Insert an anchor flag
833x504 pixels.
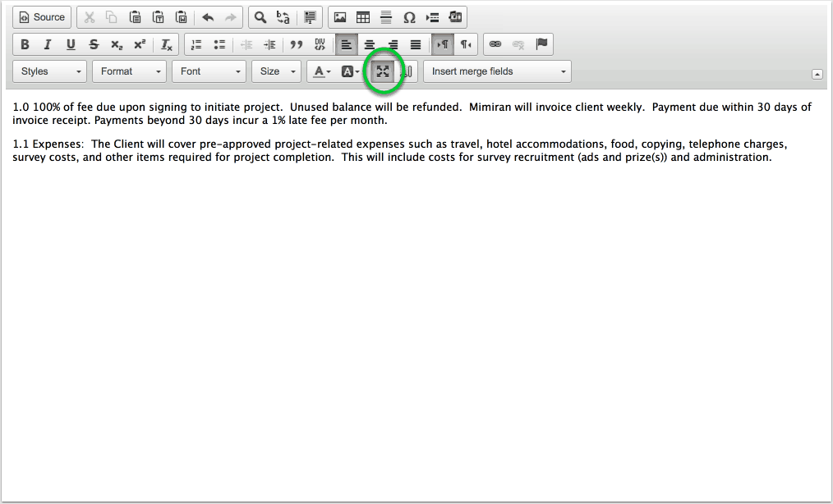click(x=541, y=44)
